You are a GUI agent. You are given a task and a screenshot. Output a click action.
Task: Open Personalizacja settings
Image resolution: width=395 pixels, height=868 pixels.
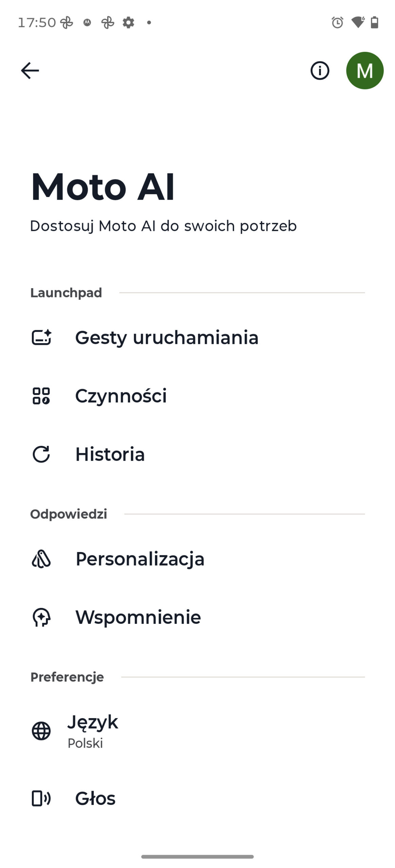[197, 559]
